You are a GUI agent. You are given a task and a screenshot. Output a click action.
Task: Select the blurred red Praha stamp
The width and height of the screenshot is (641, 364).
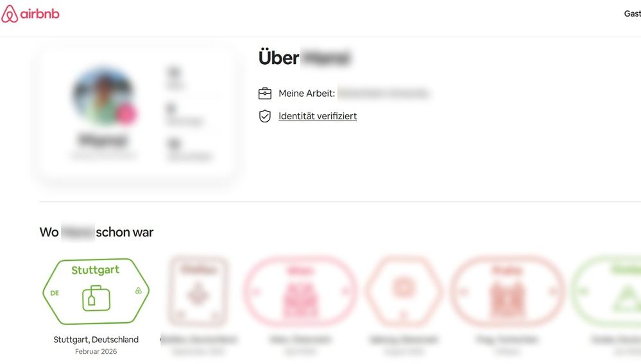[x=507, y=292]
